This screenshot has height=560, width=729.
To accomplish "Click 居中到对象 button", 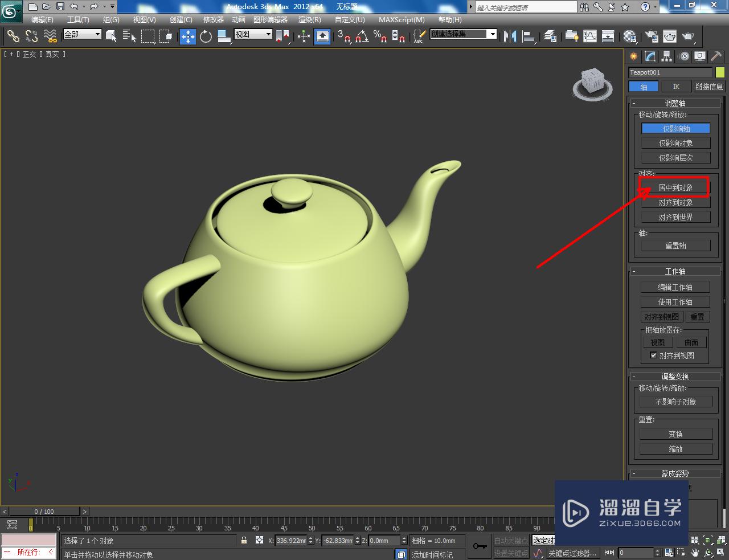I will [676, 187].
